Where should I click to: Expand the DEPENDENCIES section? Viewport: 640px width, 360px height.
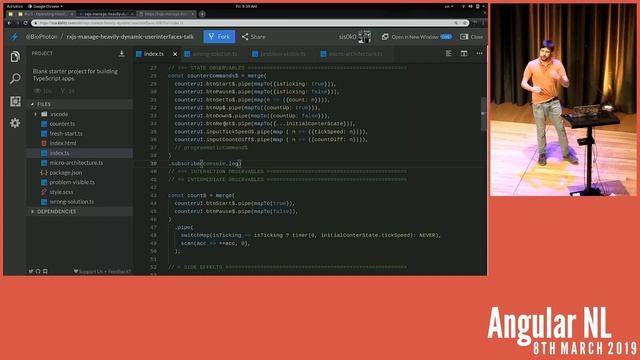pos(80,211)
